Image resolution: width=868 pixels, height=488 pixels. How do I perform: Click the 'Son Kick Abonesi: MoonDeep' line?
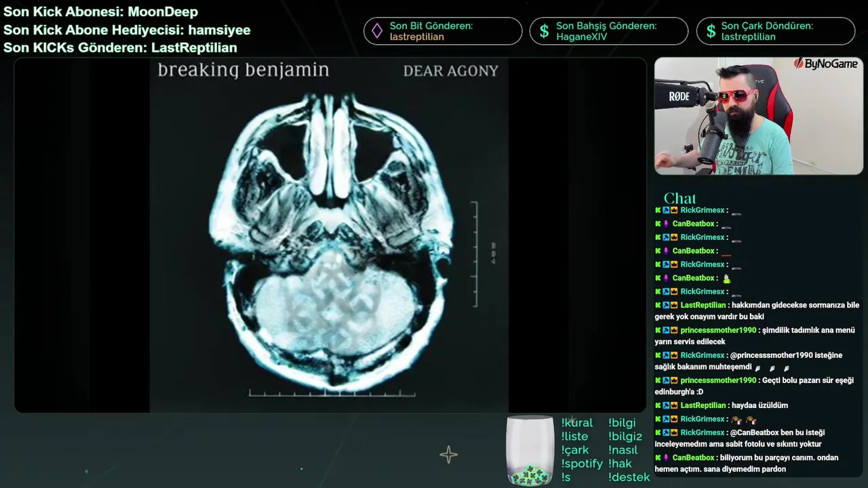(x=101, y=12)
